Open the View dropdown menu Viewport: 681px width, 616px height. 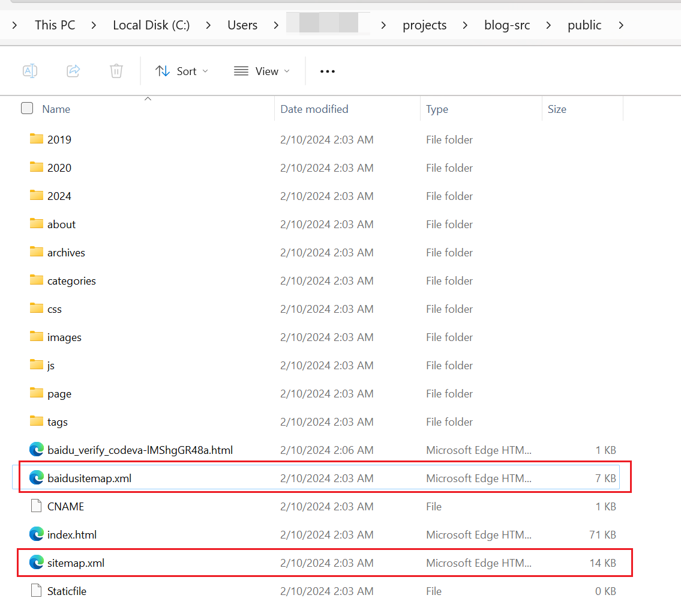[262, 71]
